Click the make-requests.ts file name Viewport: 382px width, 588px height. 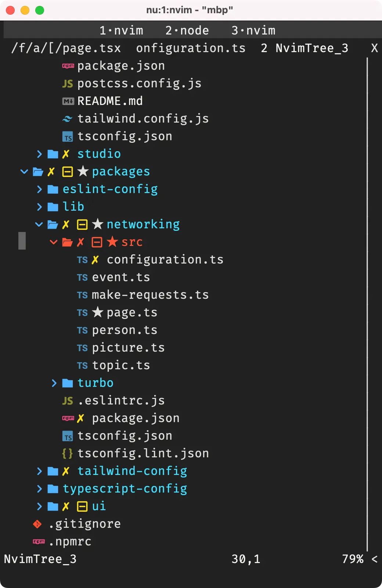coord(150,295)
